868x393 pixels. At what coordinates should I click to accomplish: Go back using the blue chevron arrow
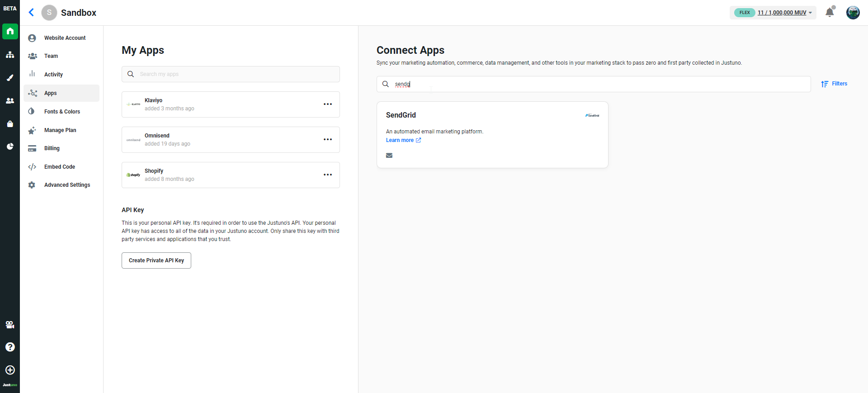tap(31, 13)
